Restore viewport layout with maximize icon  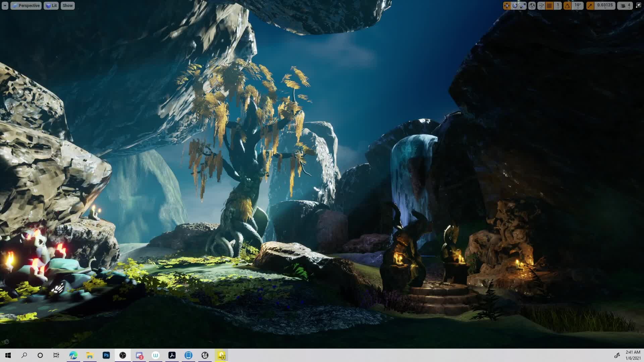[x=639, y=5]
